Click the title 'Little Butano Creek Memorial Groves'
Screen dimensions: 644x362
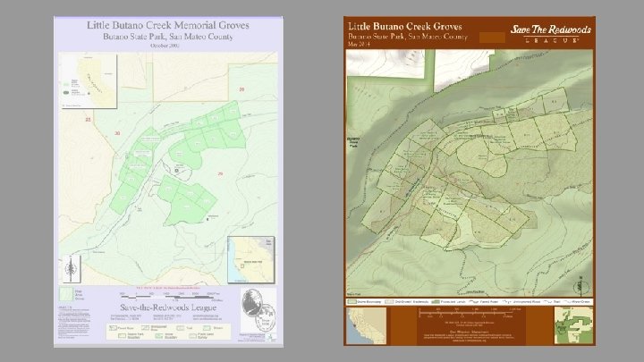(167, 25)
